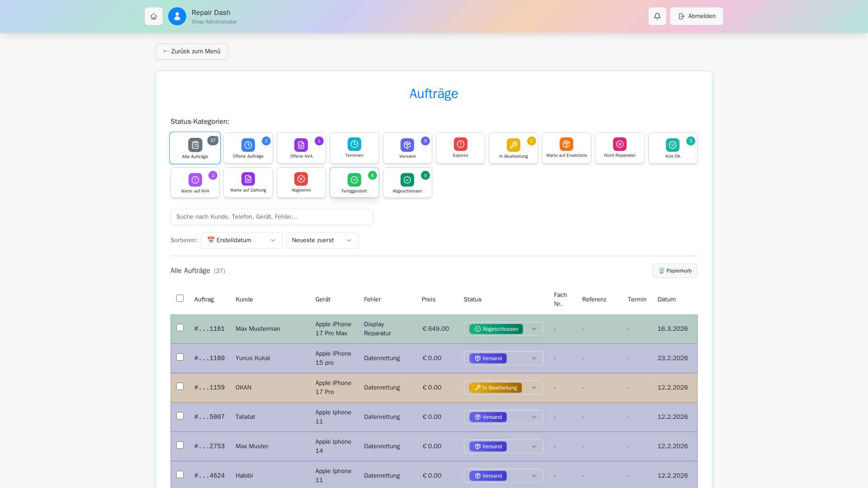Screen dimensions: 868x488
Task: Filter by Offene KVA document icon
Action: pos(301,145)
